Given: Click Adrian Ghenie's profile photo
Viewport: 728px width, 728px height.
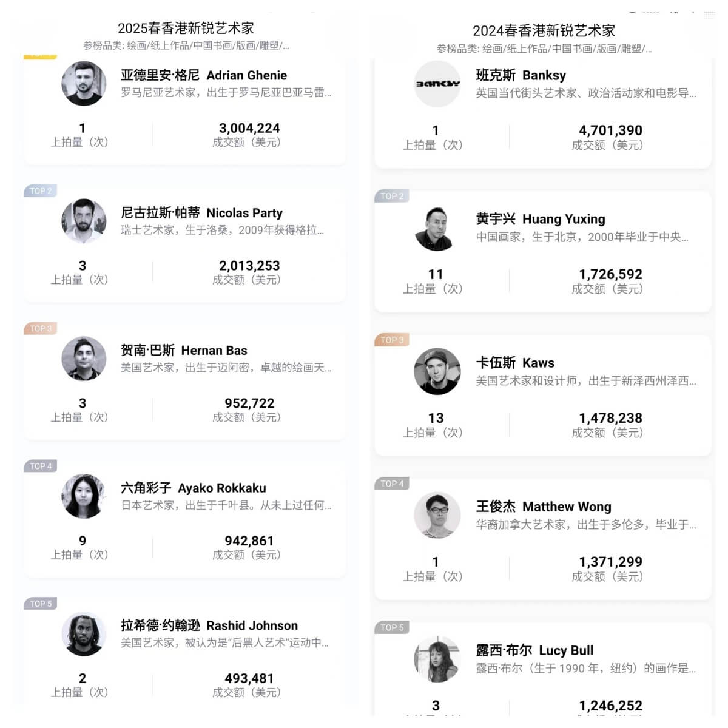Looking at the screenshot, I should pos(84,84).
